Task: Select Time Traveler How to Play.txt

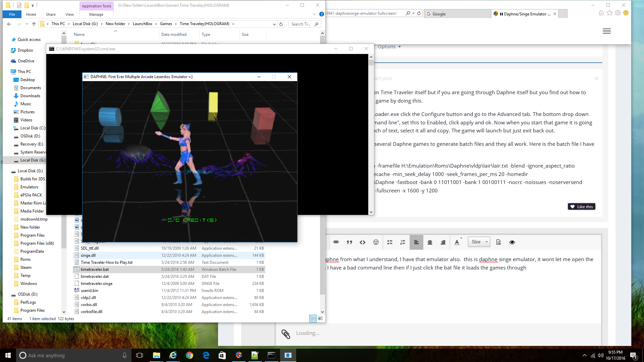Action: (169, 262)
